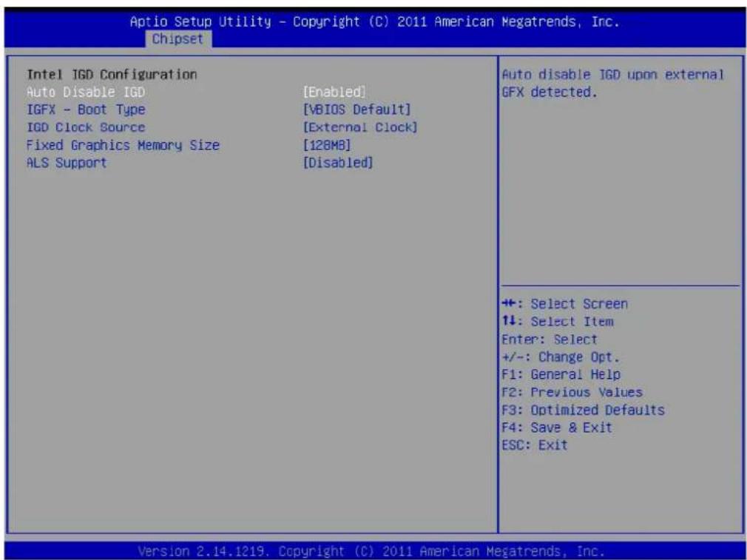
Task: Select the IGFX - Boot Type setting
Action: click(86, 109)
